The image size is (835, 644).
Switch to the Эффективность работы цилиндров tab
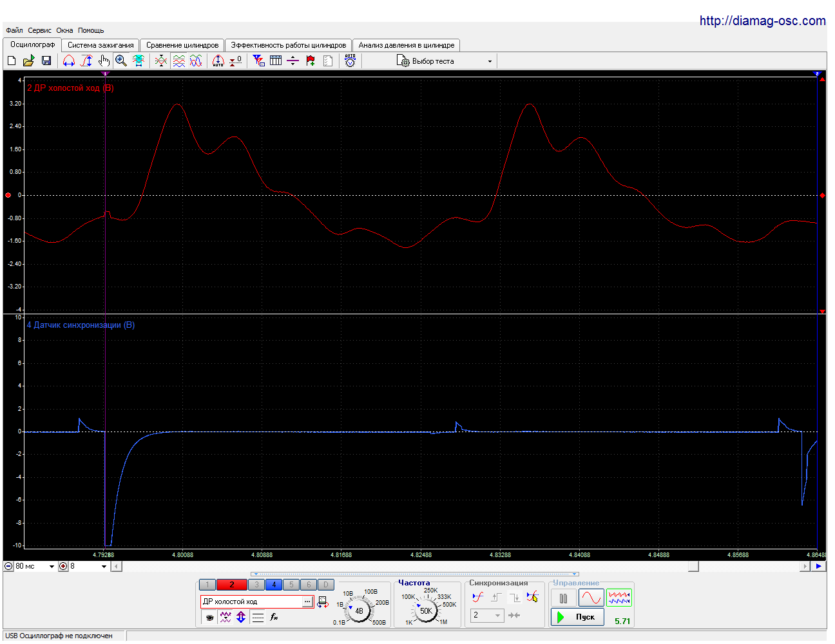click(289, 45)
